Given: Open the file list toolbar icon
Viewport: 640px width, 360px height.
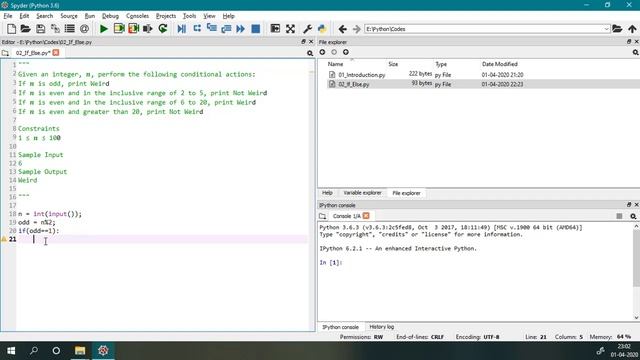Looking at the screenshot, I should (x=70, y=29).
